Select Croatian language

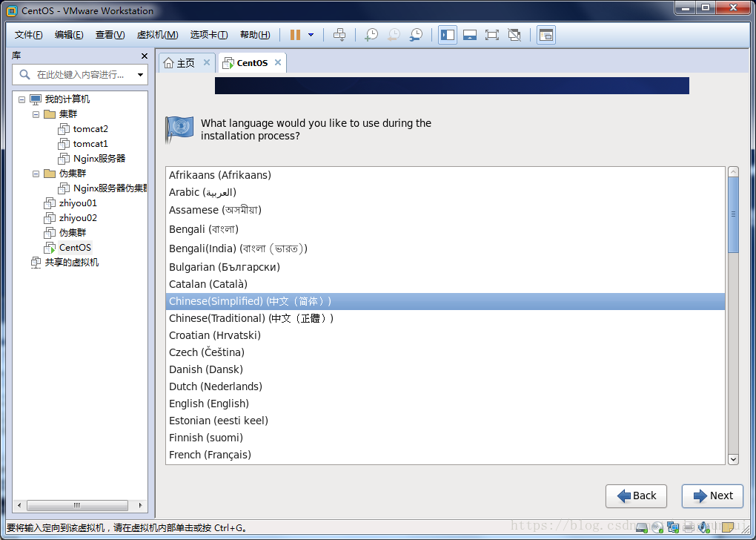click(445, 335)
